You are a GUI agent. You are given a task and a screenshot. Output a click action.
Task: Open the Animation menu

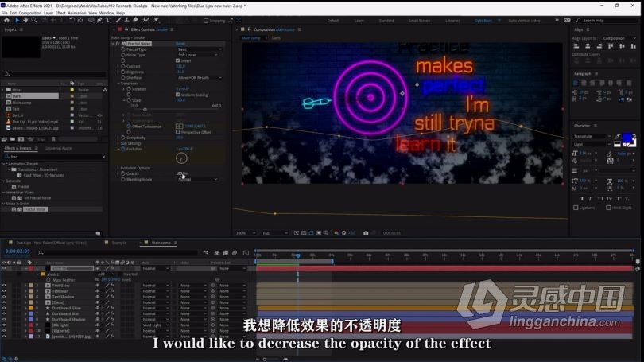pos(77,13)
